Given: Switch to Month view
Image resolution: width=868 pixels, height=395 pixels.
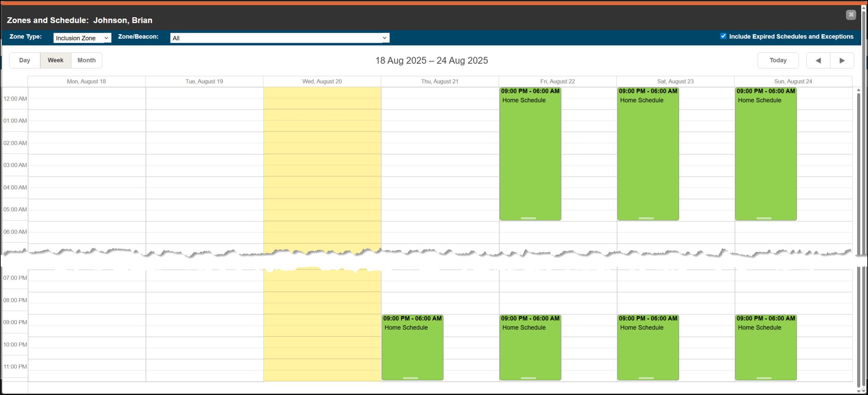Looking at the screenshot, I should pos(86,60).
